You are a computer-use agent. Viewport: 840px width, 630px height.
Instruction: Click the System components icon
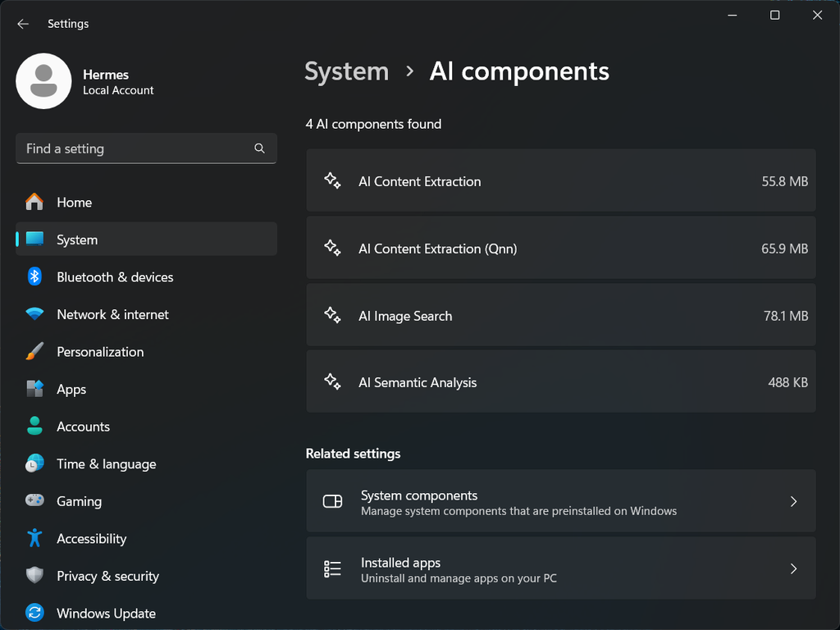pyautogui.click(x=332, y=501)
